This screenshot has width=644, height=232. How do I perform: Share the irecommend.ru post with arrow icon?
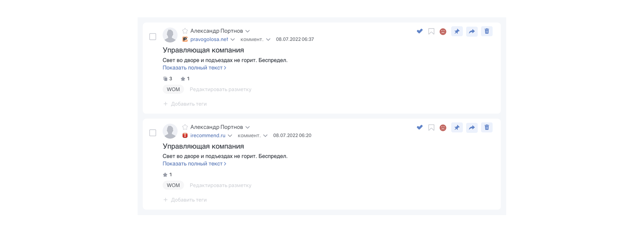coord(471,128)
